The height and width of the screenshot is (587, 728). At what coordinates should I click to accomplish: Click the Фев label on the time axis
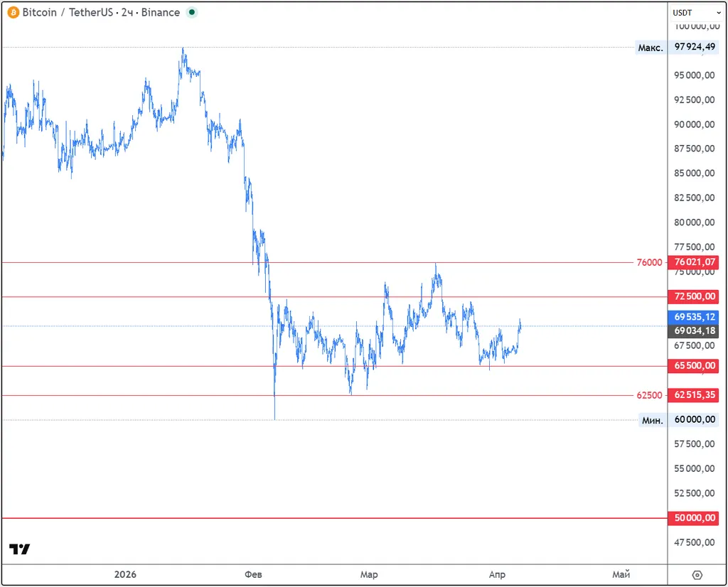click(253, 574)
